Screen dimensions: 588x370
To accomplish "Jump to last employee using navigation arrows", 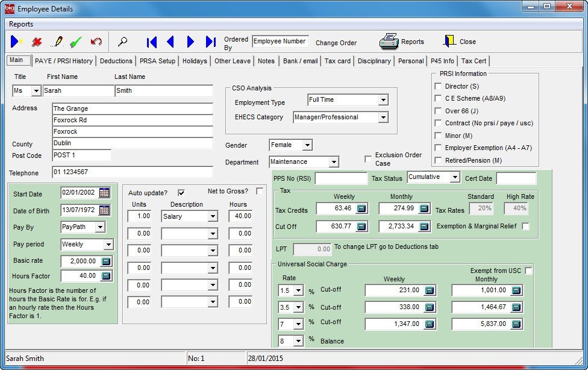I will coord(210,42).
